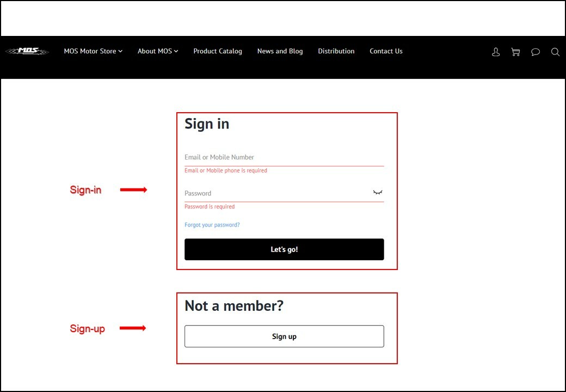Image resolution: width=566 pixels, height=392 pixels.
Task: Click the search icon
Action: (555, 52)
